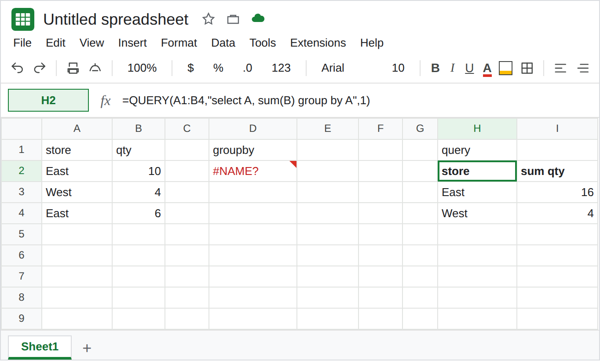Format as percent with the % button
This screenshot has width=600, height=364.
218,68
